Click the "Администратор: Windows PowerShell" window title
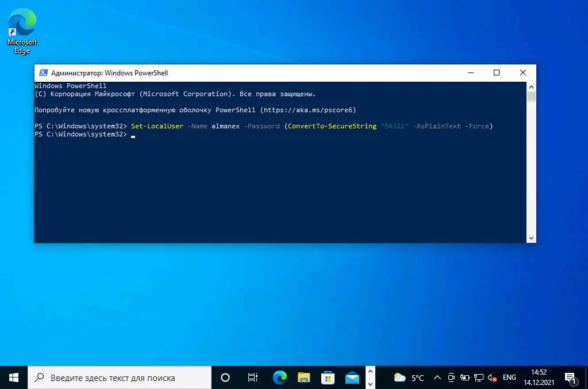 [x=110, y=73]
